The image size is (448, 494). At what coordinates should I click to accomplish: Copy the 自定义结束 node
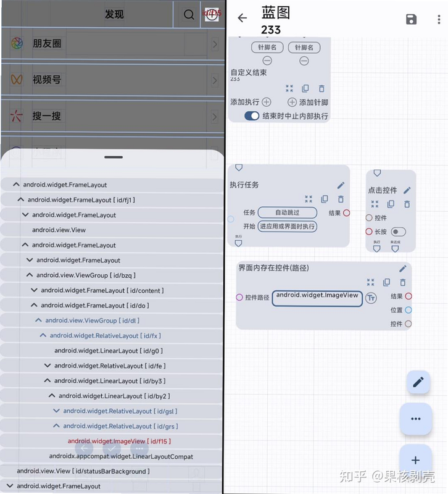305,88
